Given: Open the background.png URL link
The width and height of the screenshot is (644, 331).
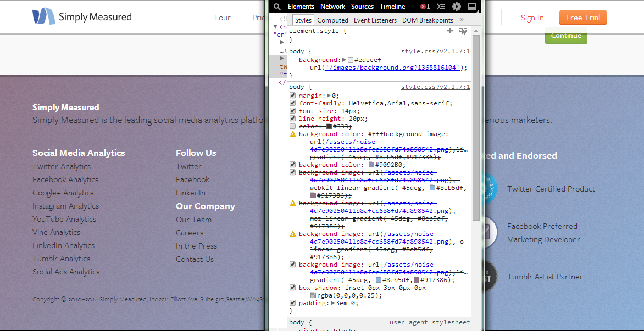Looking at the screenshot, I should (x=393, y=68).
